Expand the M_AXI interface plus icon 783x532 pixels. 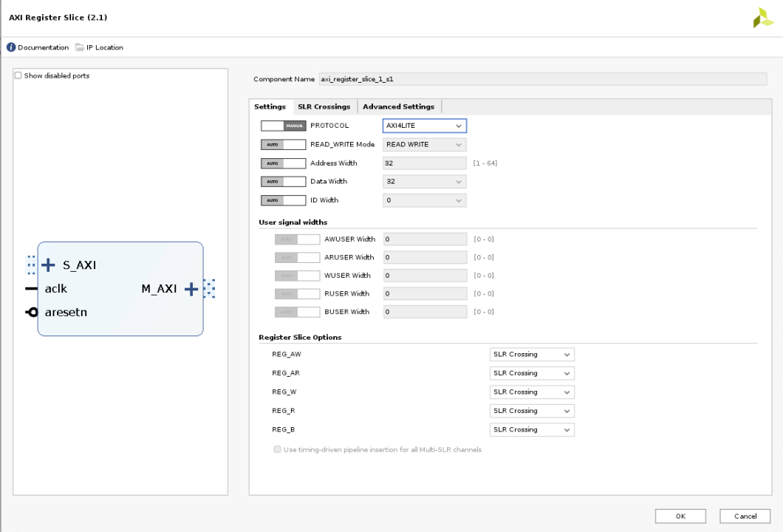(192, 288)
